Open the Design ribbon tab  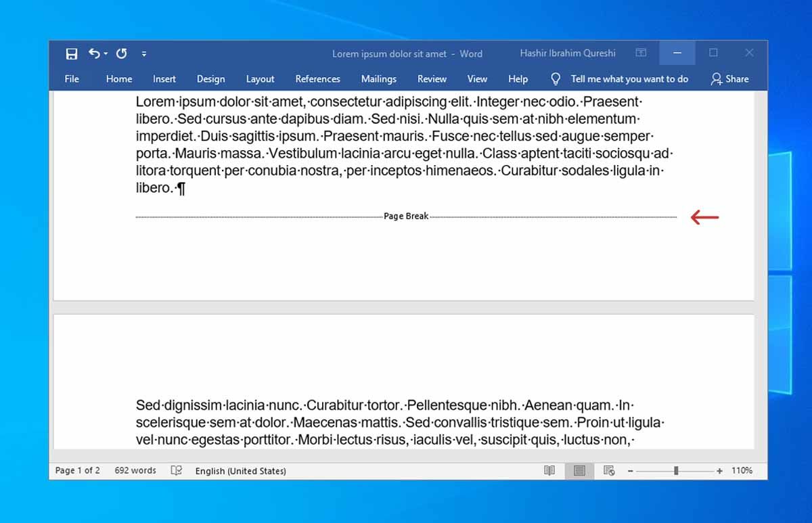click(x=210, y=79)
